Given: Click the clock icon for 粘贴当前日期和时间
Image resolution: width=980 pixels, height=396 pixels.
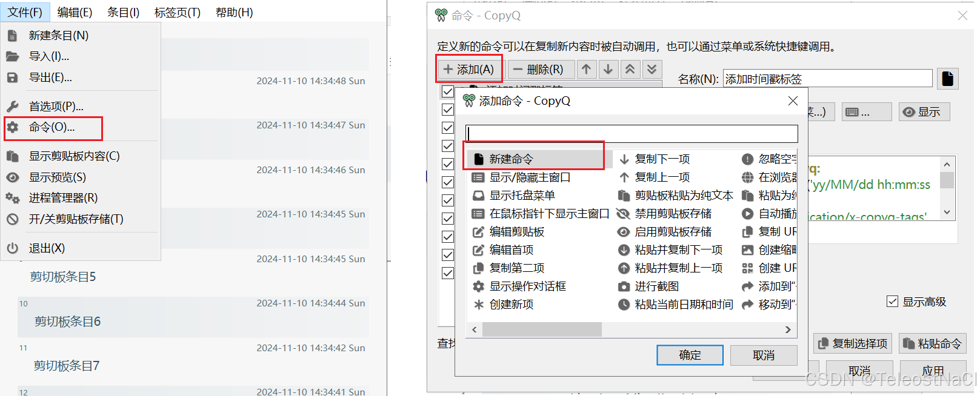Looking at the screenshot, I should pyautogui.click(x=624, y=305).
